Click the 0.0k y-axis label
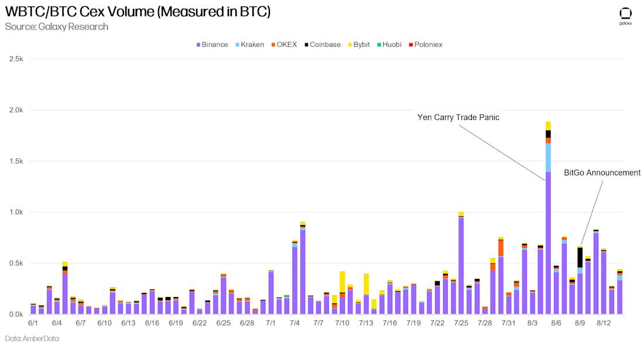The width and height of the screenshot is (644, 345). click(x=16, y=314)
